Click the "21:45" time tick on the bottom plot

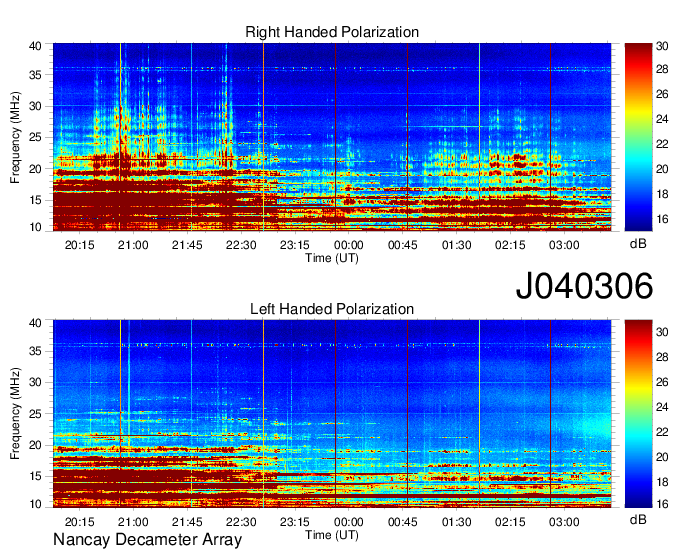coord(187,522)
